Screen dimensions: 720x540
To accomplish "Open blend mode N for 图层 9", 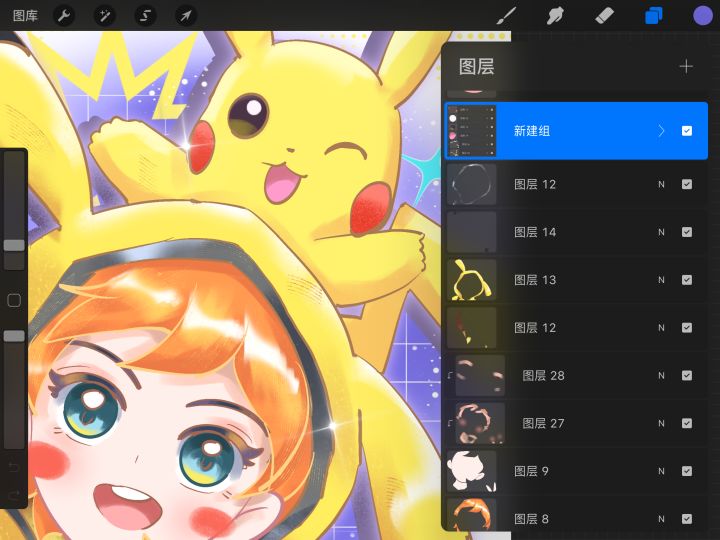I will (x=661, y=471).
